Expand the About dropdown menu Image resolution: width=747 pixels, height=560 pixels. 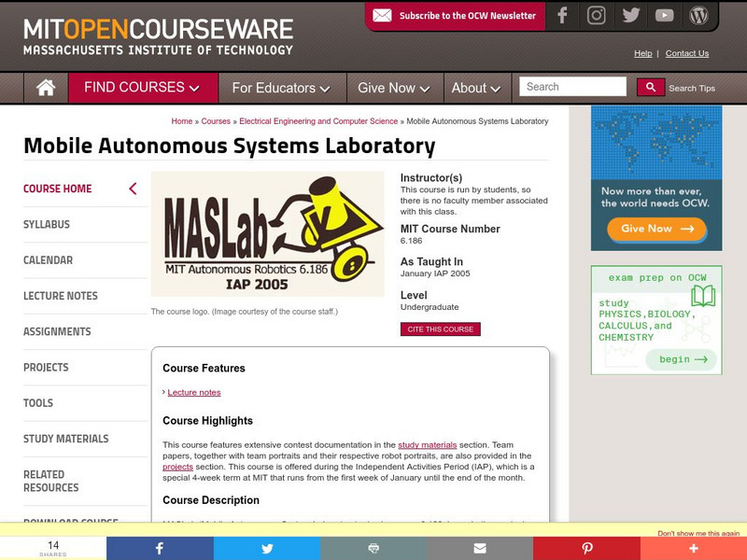(x=476, y=88)
